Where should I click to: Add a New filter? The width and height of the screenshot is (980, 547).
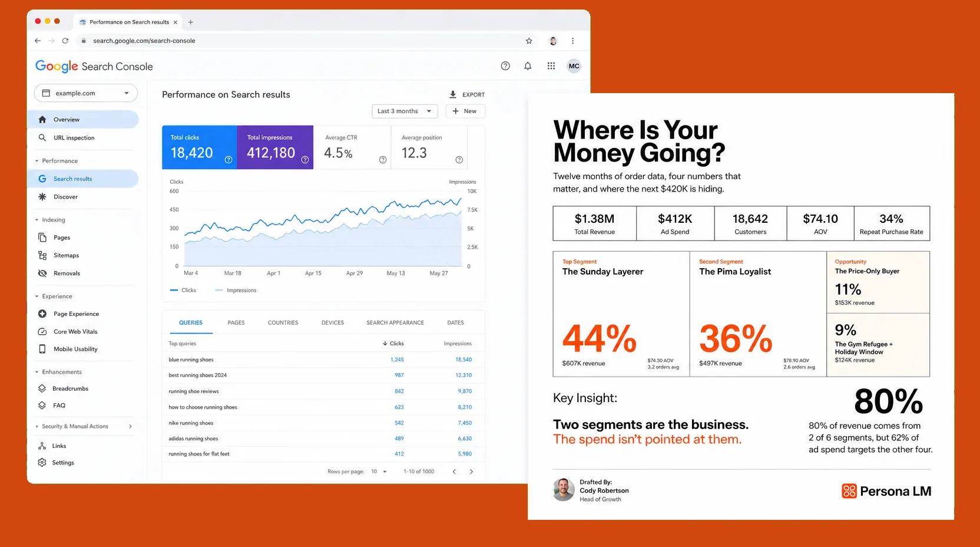click(465, 111)
